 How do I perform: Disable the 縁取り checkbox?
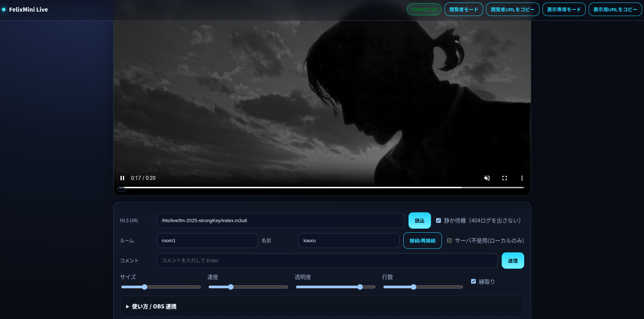(x=473, y=281)
